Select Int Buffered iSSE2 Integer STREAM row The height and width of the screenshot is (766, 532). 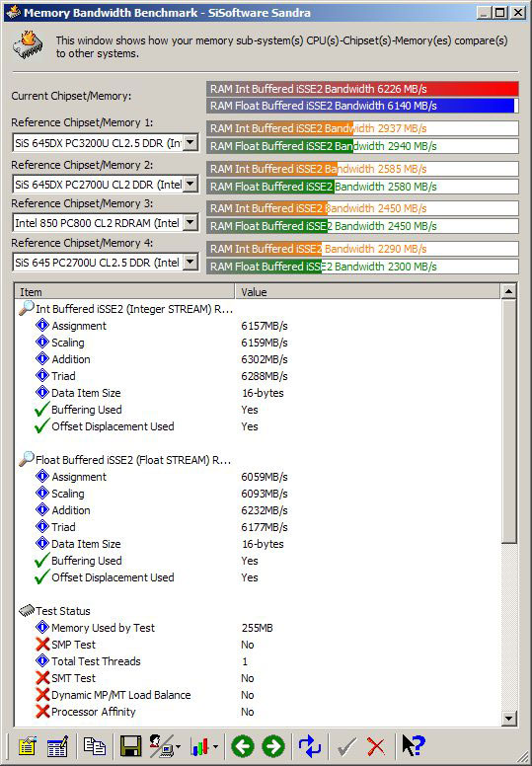coord(134,309)
